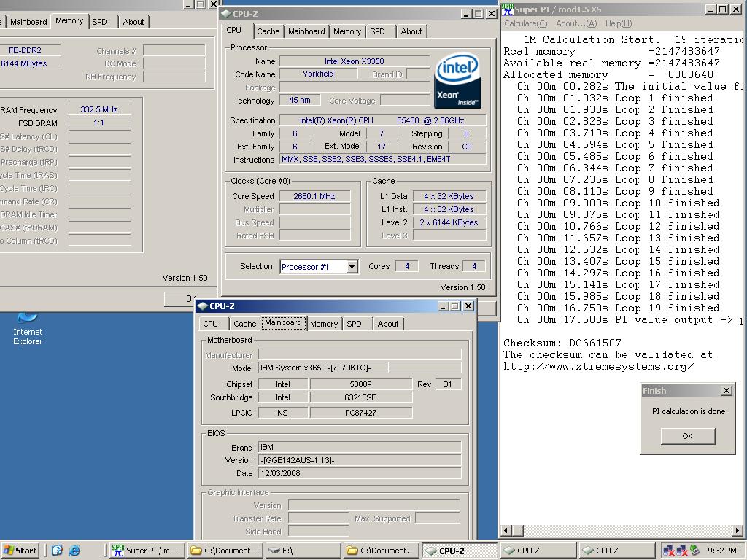Click OK button in Memory window

pos(190,298)
